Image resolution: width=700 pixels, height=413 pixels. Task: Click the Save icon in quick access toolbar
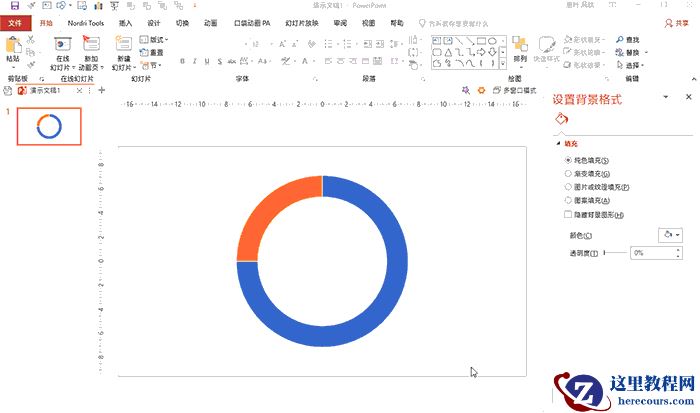point(15,5)
